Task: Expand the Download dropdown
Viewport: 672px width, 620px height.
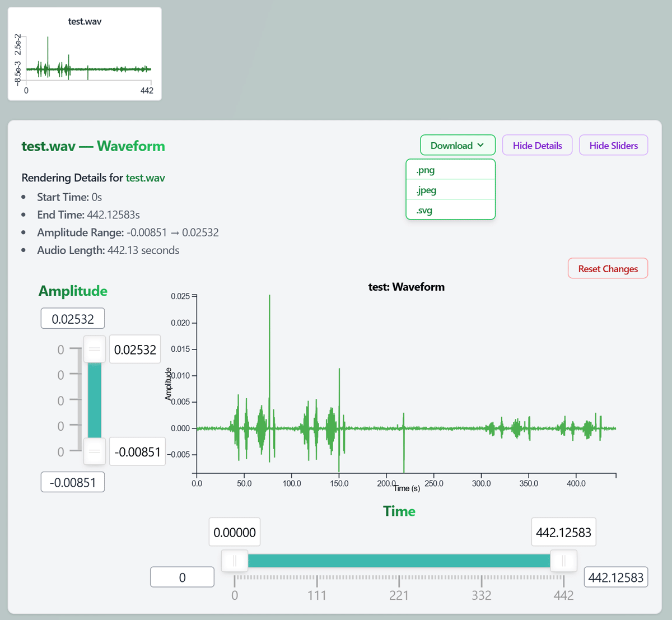Action: click(458, 145)
